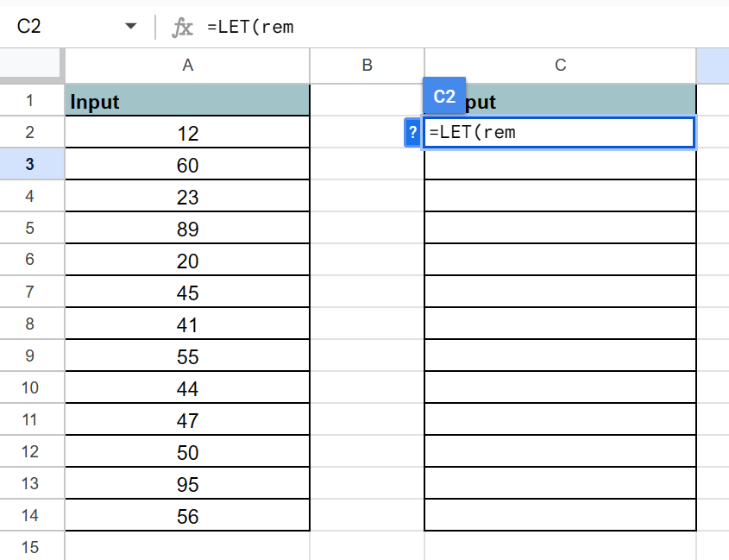Image resolution: width=729 pixels, height=560 pixels.
Task: Click into the formula bar text
Action: tap(431, 28)
